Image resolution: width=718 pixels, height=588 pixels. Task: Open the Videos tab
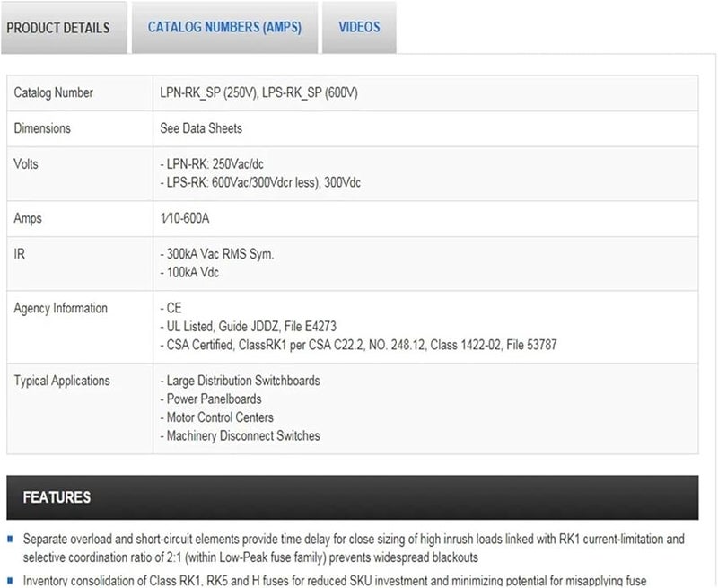tap(359, 27)
